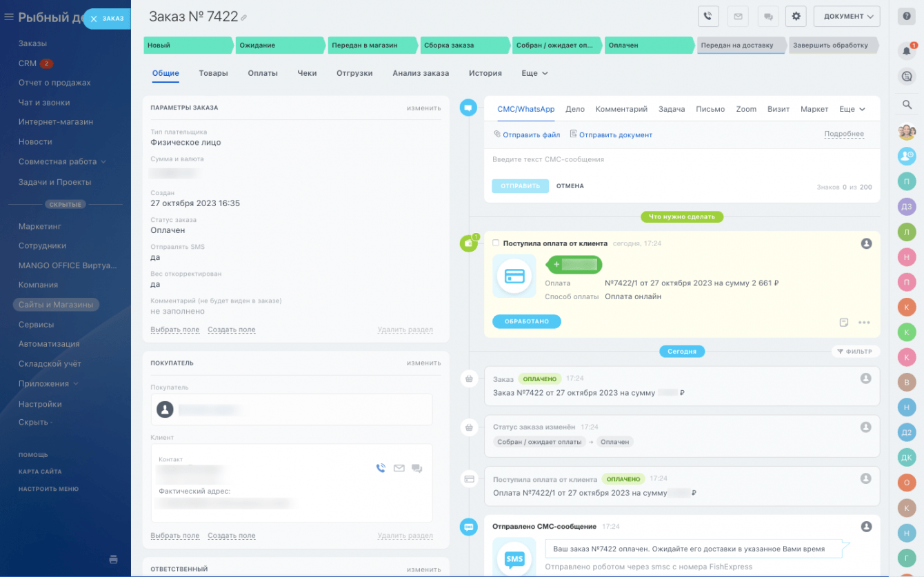Click the note icon on payment card

[x=843, y=323]
